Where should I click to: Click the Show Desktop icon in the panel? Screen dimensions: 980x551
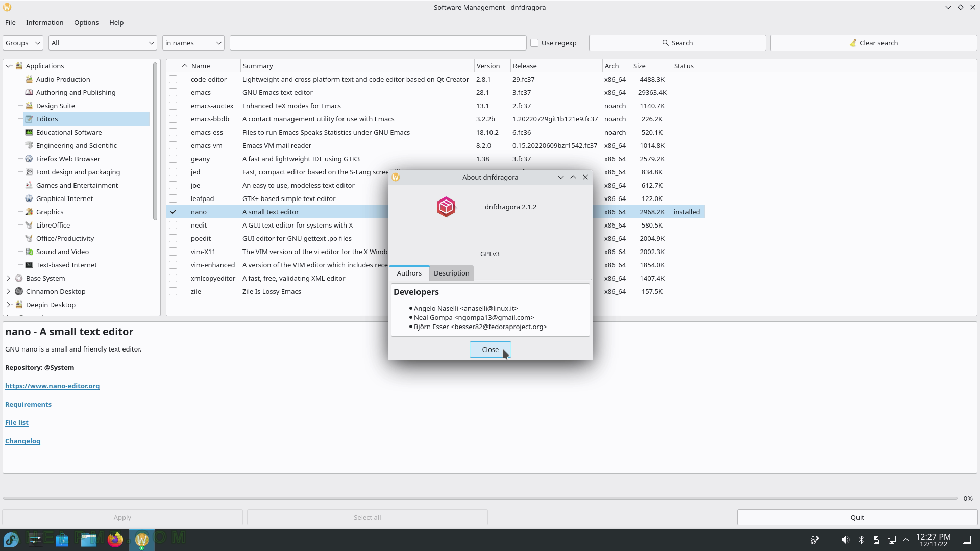point(967,540)
